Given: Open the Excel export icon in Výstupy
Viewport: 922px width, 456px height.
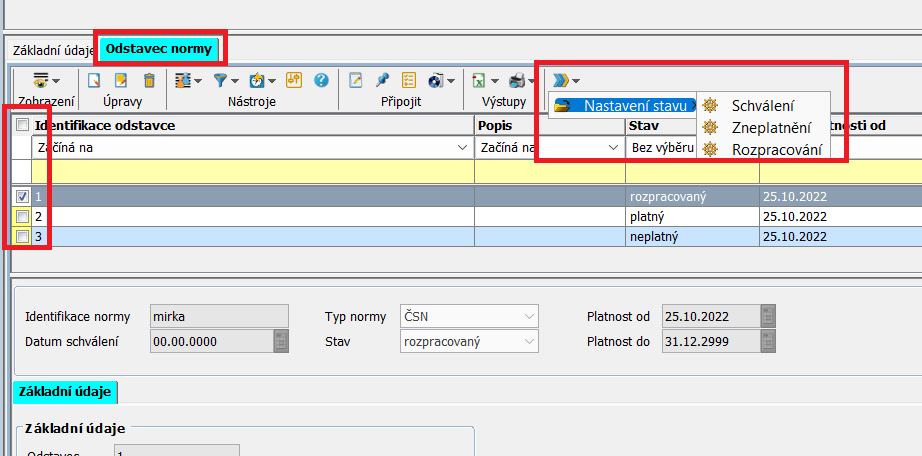Looking at the screenshot, I should click(480, 80).
